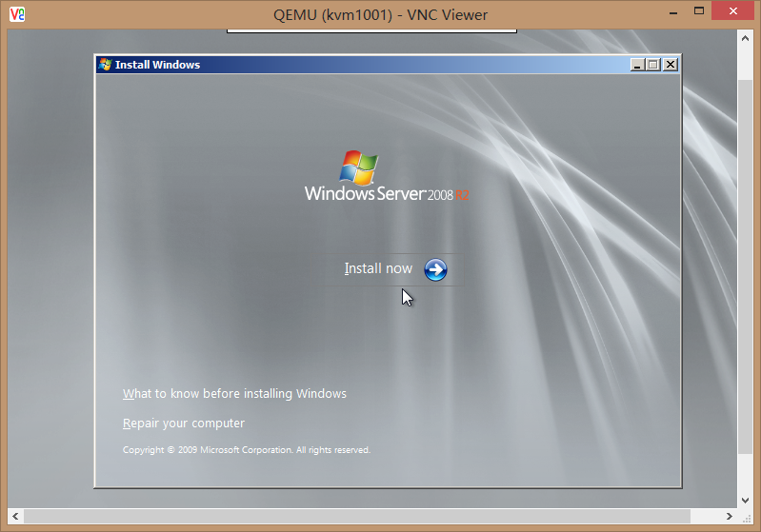This screenshot has width=761, height=532.
Task: Click the Windows Server 2008 R2 logo
Action: [387, 175]
